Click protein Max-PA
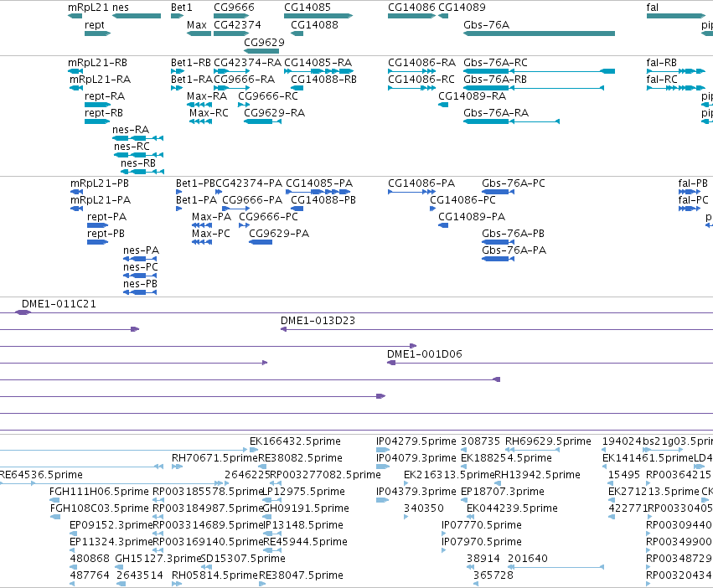The height and width of the screenshot is (588, 713). [x=202, y=225]
